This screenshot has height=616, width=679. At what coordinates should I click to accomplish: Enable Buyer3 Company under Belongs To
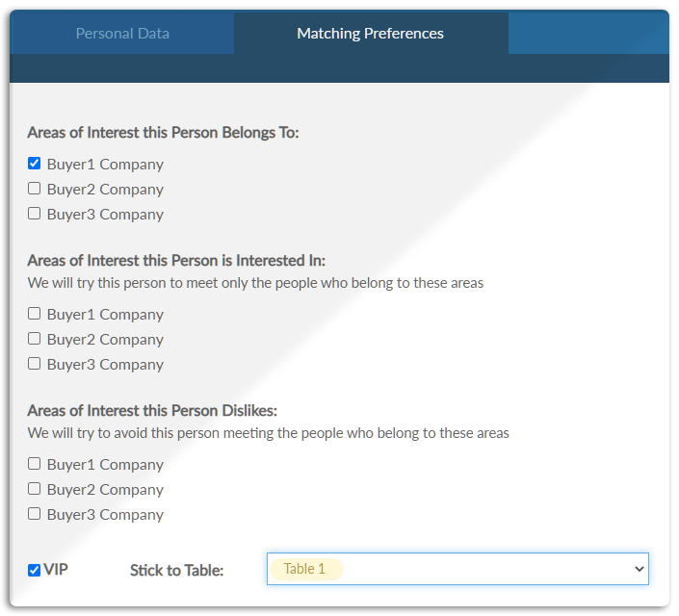click(35, 214)
